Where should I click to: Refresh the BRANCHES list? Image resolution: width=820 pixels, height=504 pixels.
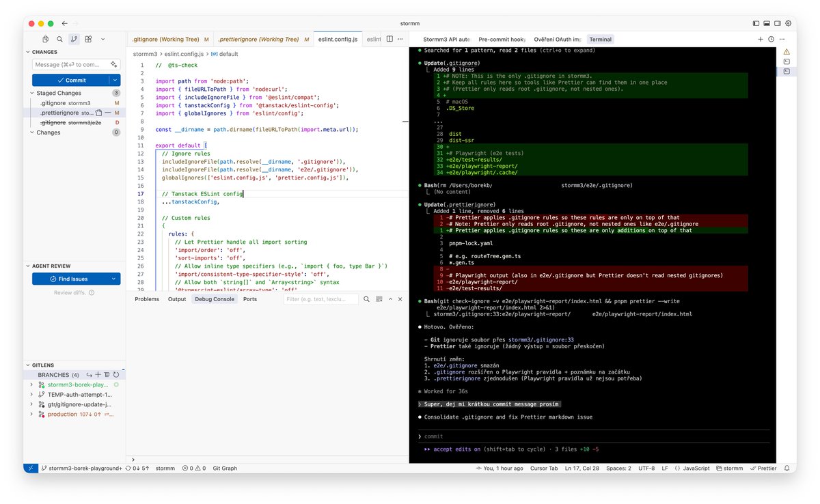pos(115,375)
